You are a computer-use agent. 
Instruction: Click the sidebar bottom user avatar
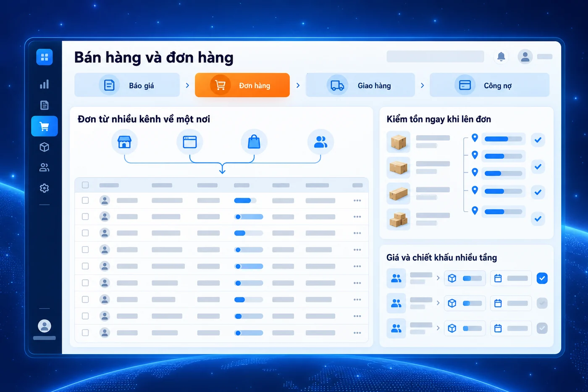(x=45, y=326)
